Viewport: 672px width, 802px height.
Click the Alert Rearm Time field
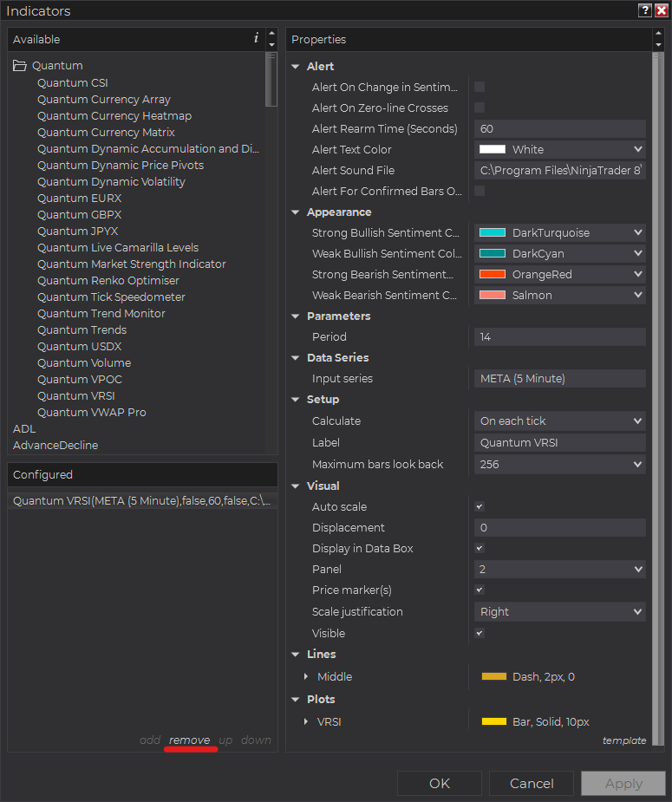(560, 129)
